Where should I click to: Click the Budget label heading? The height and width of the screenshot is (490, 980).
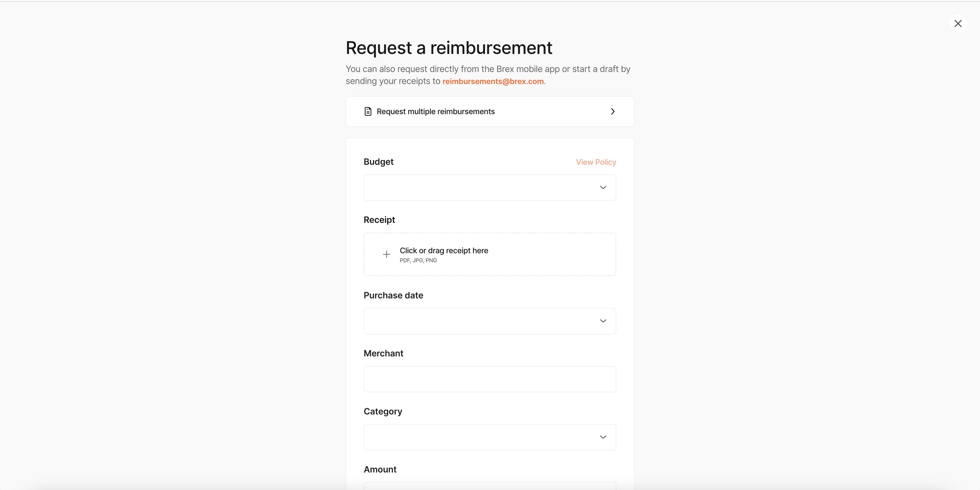pyautogui.click(x=378, y=162)
